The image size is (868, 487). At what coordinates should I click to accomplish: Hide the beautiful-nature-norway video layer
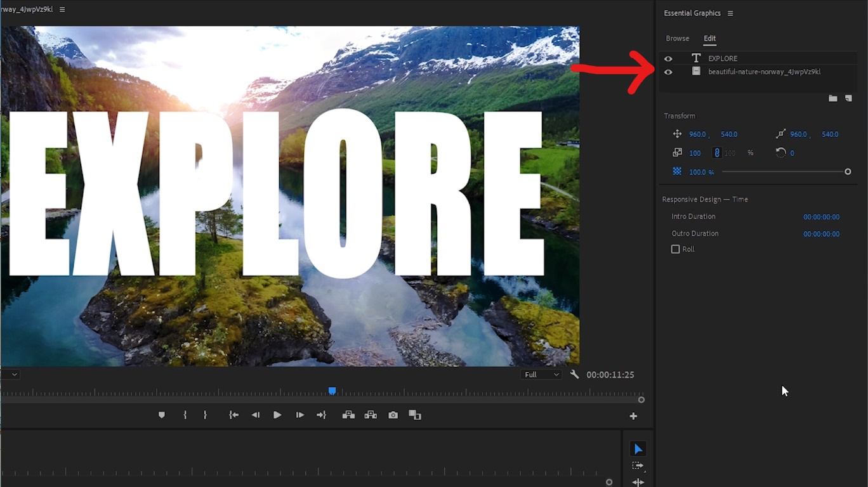tap(668, 72)
